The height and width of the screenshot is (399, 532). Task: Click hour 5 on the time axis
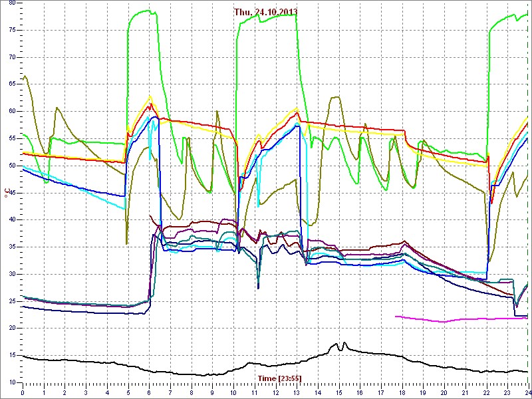128,392
